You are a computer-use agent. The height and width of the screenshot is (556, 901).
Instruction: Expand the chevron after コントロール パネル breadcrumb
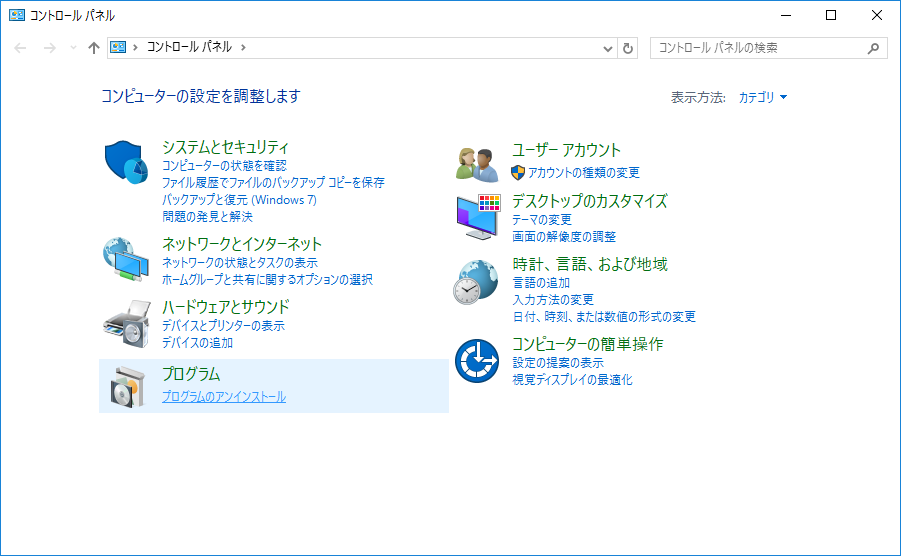pyautogui.click(x=243, y=48)
